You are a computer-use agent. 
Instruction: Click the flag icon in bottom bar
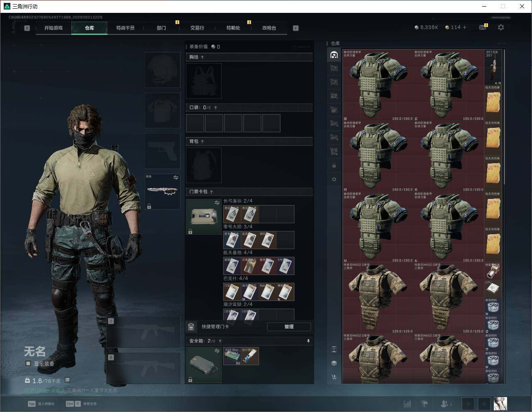pyautogui.click(x=425, y=404)
